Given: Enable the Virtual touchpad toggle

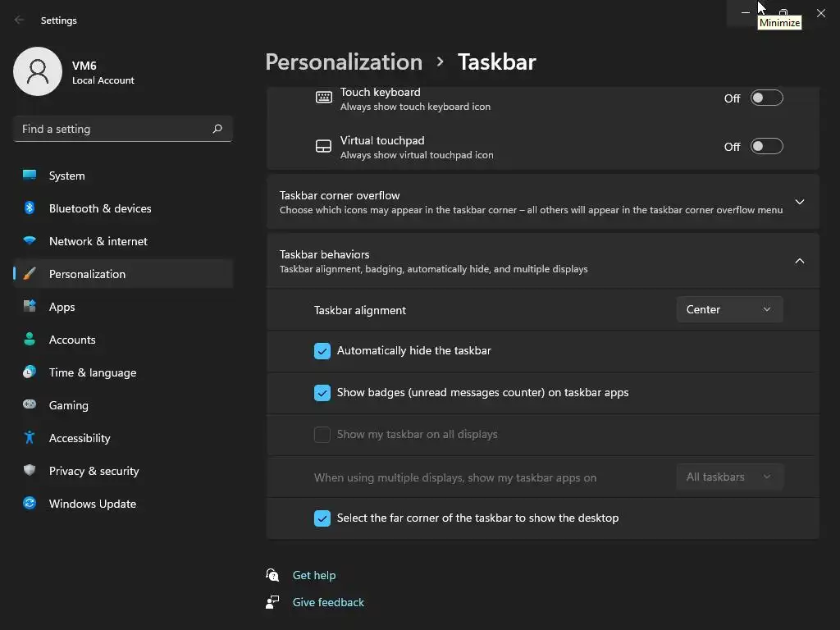Looking at the screenshot, I should click(767, 147).
